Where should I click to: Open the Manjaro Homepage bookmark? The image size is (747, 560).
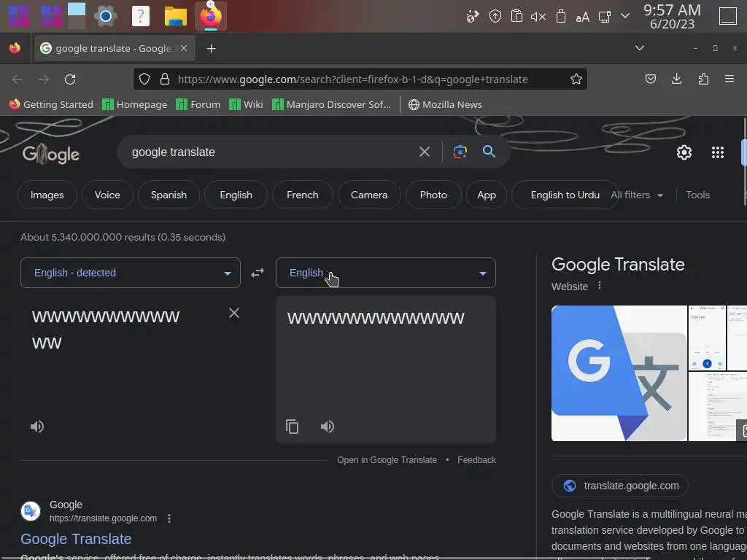(x=135, y=104)
